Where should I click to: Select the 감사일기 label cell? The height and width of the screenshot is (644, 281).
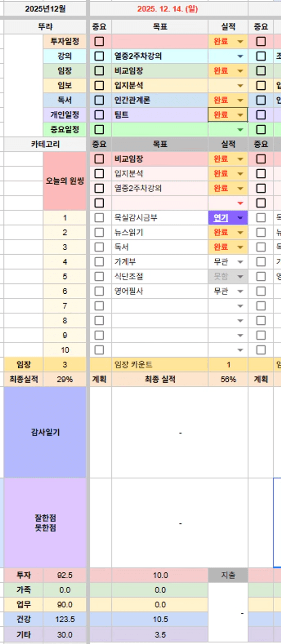[45, 432]
